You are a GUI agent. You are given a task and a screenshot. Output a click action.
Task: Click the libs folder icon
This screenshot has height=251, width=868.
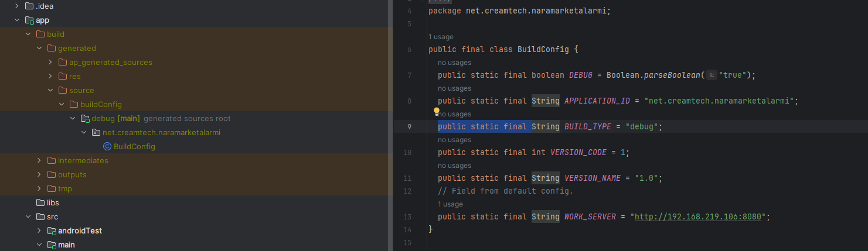pyautogui.click(x=40, y=202)
